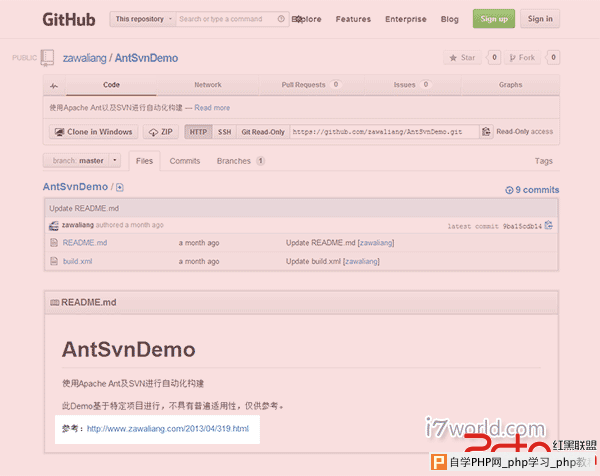Open the 9 commits history link
Screen dimensions: 600x476
(532, 190)
